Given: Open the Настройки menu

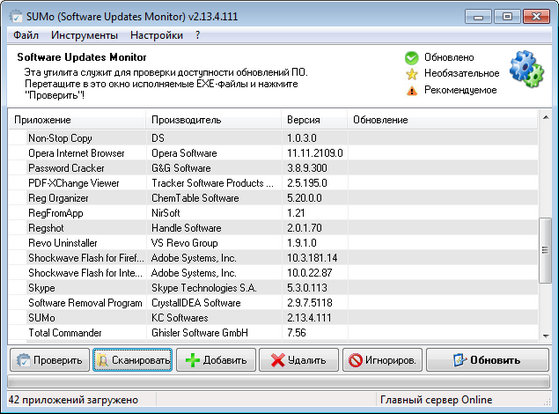Looking at the screenshot, I should (157, 35).
